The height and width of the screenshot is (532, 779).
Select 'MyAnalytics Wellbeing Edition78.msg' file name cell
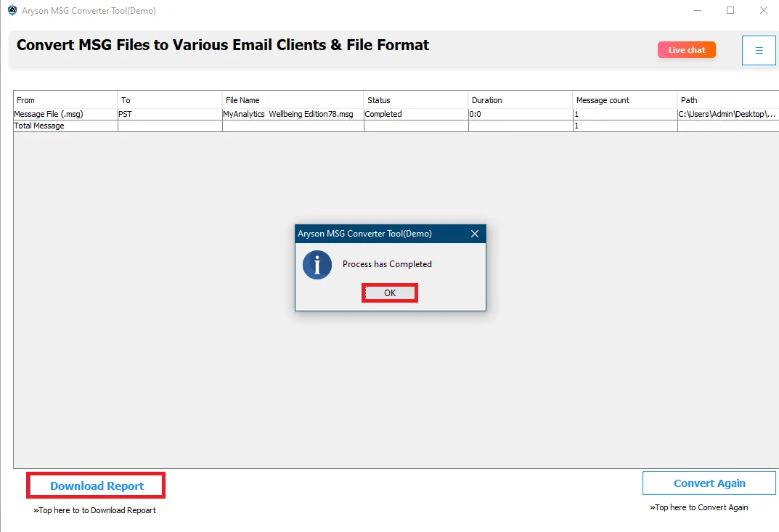293,114
